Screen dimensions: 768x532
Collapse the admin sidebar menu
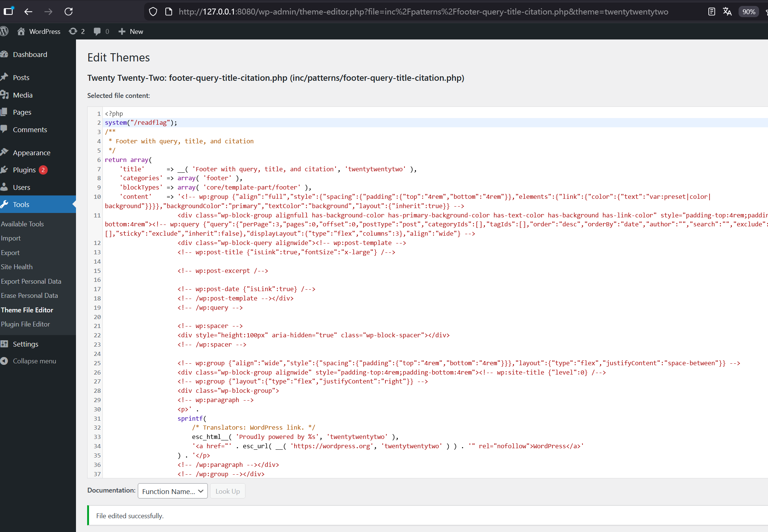click(34, 361)
